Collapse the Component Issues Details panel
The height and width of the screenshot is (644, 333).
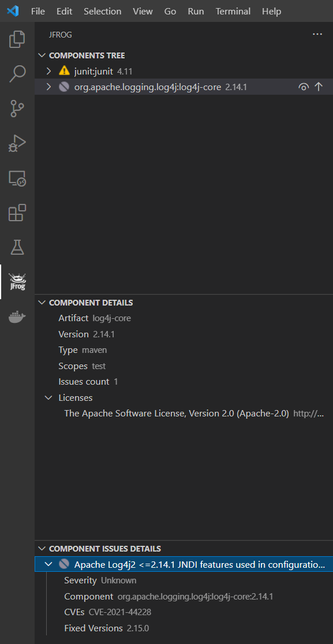(42, 548)
